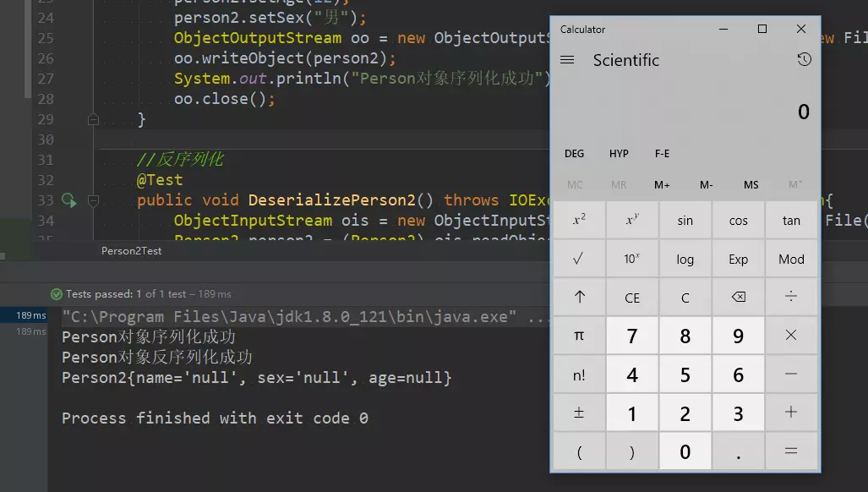Open the Calculator history panel
This screenshot has height=492, width=868.
pos(804,59)
